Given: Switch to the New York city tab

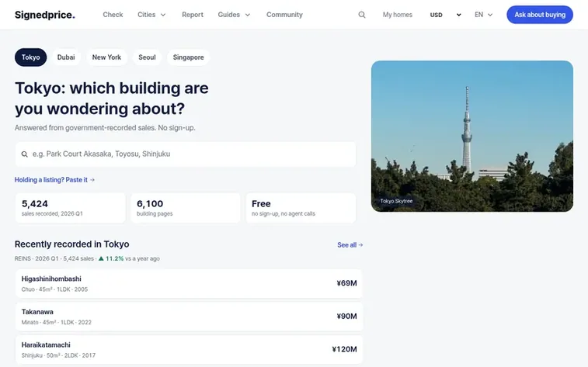Looking at the screenshot, I should tap(106, 57).
